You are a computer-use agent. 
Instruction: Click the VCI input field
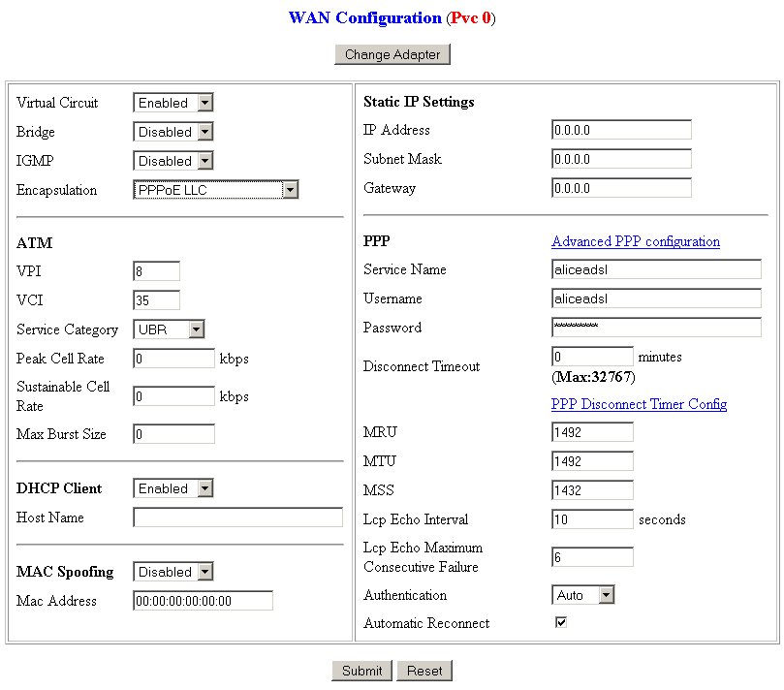click(x=156, y=300)
